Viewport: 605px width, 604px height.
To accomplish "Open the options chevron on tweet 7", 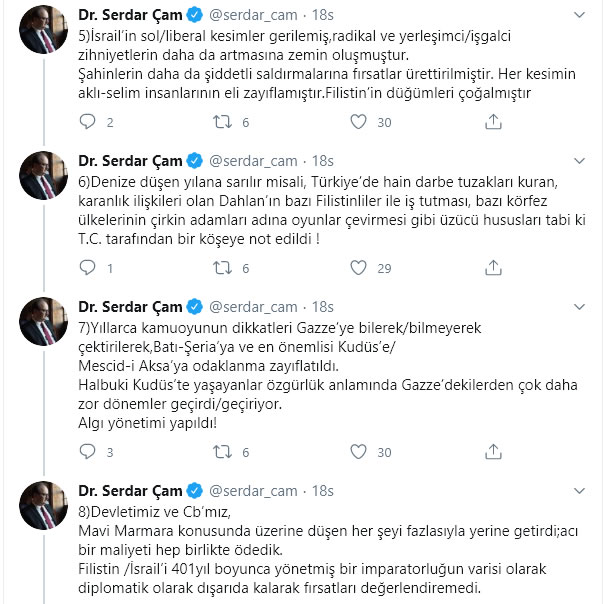I will coord(582,307).
